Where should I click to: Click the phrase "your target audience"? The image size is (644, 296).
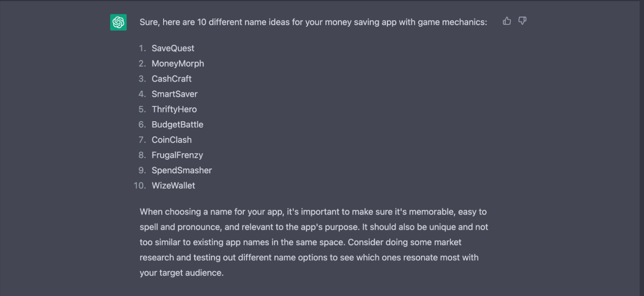pyautogui.click(x=181, y=273)
